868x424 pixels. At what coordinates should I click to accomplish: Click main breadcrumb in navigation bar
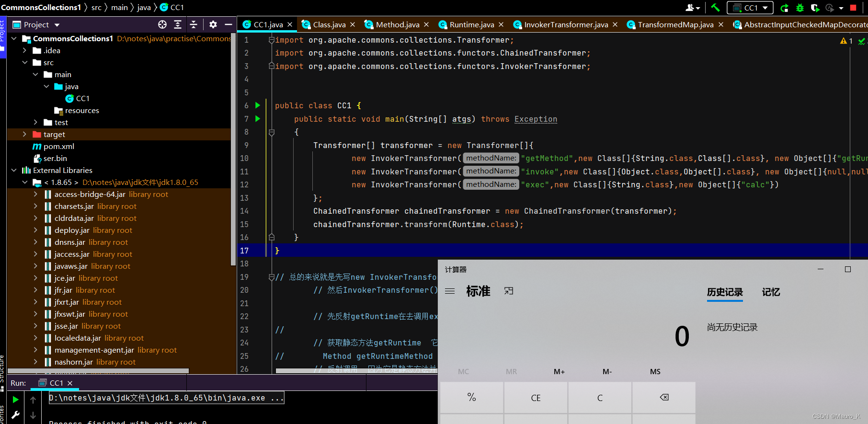(x=119, y=7)
